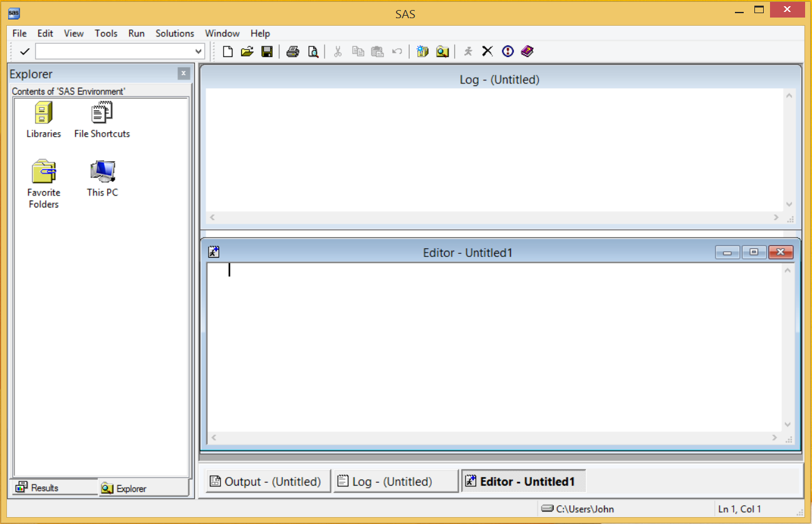The width and height of the screenshot is (812, 524).
Task: Click the New Library toolbar icon
Action: (422, 51)
